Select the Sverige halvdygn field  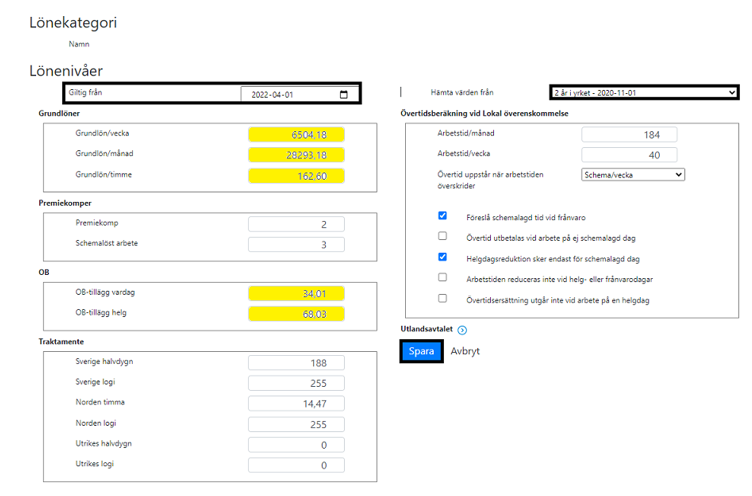tap(296, 363)
